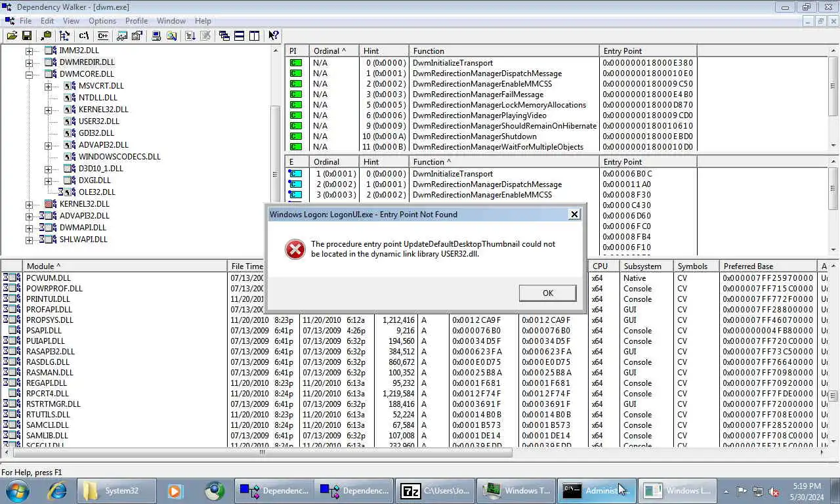Viewport: 840px width, 504px height.
Task: Expand the DWMREDIR.DLL tree node
Action: (x=29, y=63)
